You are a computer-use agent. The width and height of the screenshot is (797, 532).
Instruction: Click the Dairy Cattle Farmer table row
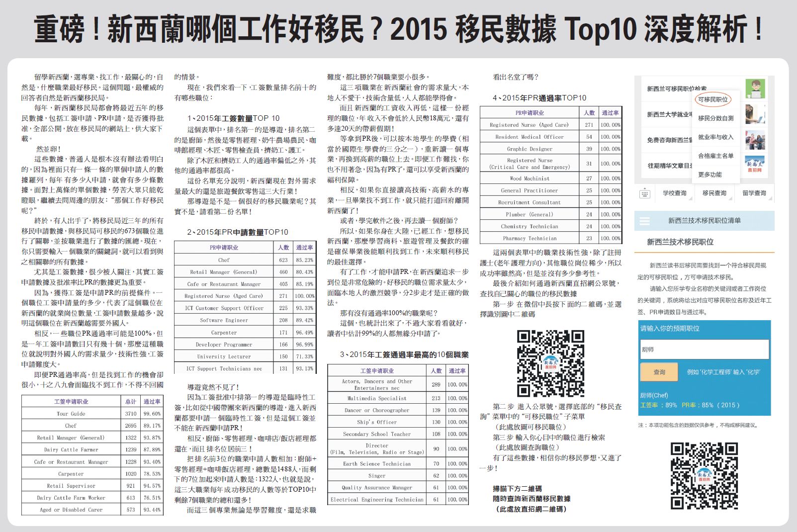(92, 449)
